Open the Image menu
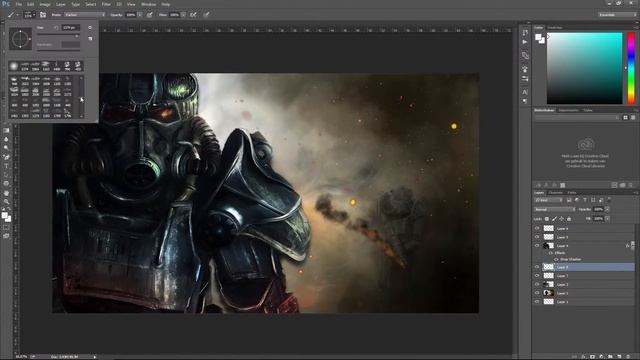This screenshot has width=640, height=360. pyautogui.click(x=45, y=4)
